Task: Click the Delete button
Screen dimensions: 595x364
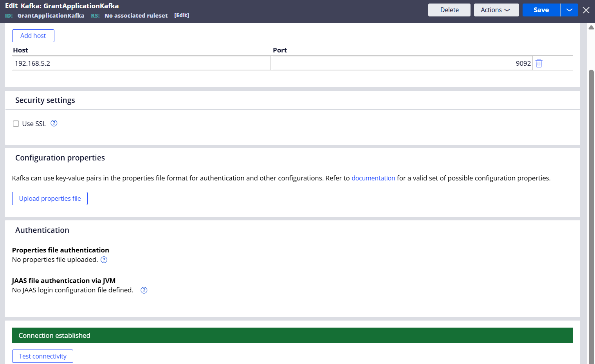Action: 449,10
